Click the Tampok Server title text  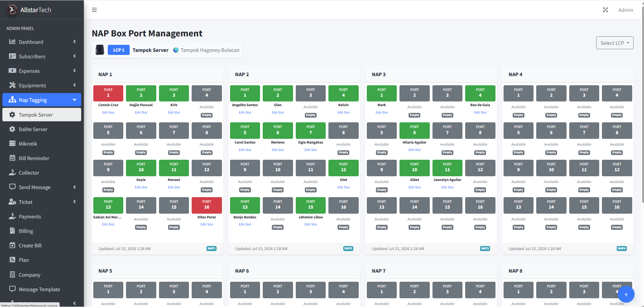(x=150, y=50)
